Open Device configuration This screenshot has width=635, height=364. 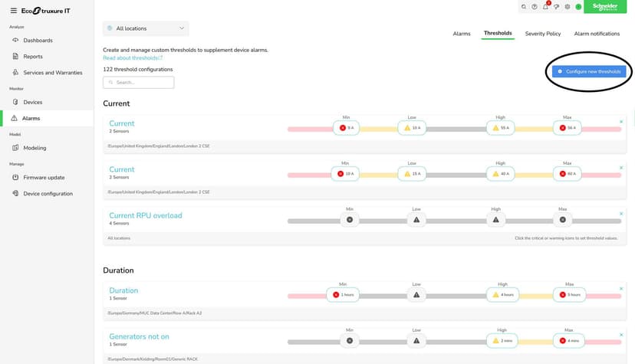click(48, 193)
